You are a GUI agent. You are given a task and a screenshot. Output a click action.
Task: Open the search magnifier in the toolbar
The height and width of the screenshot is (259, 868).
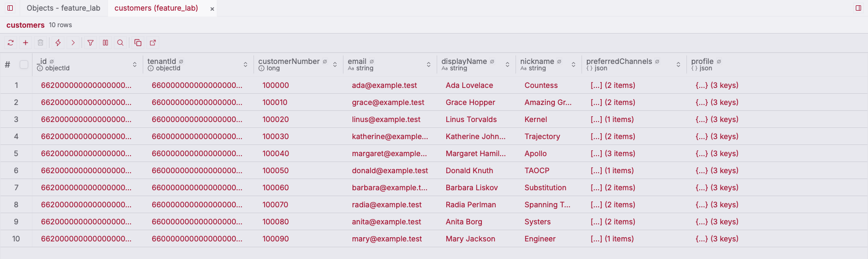pos(120,43)
